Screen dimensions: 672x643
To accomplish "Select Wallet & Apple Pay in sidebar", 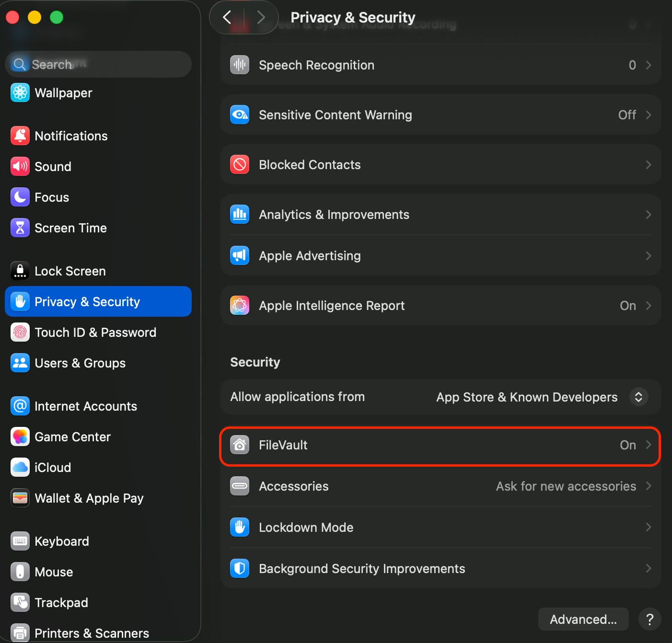I will click(89, 498).
